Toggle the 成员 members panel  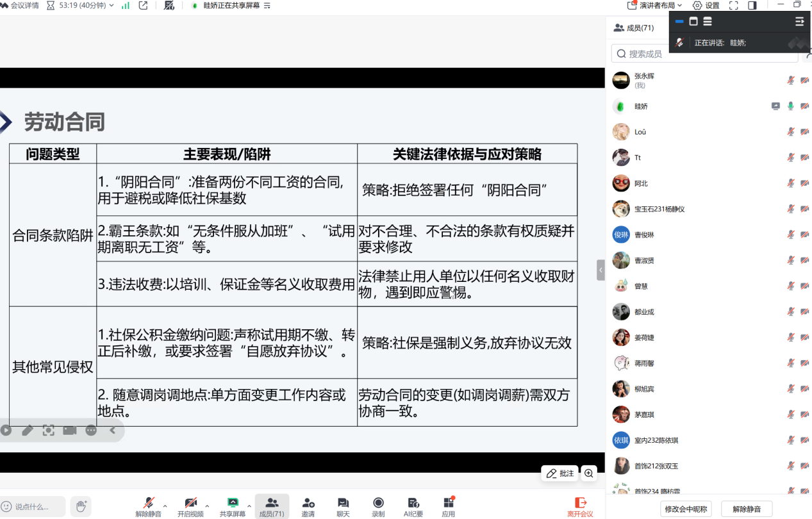(272, 506)
